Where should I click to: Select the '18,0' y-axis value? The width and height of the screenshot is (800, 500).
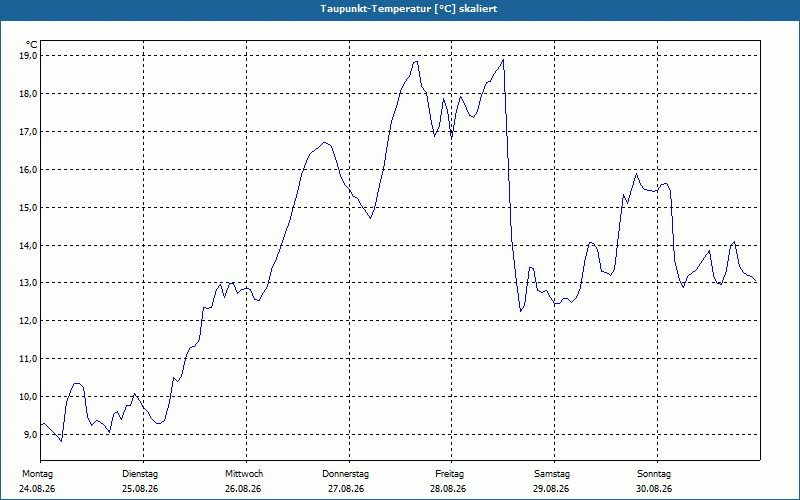click(28, 93)
